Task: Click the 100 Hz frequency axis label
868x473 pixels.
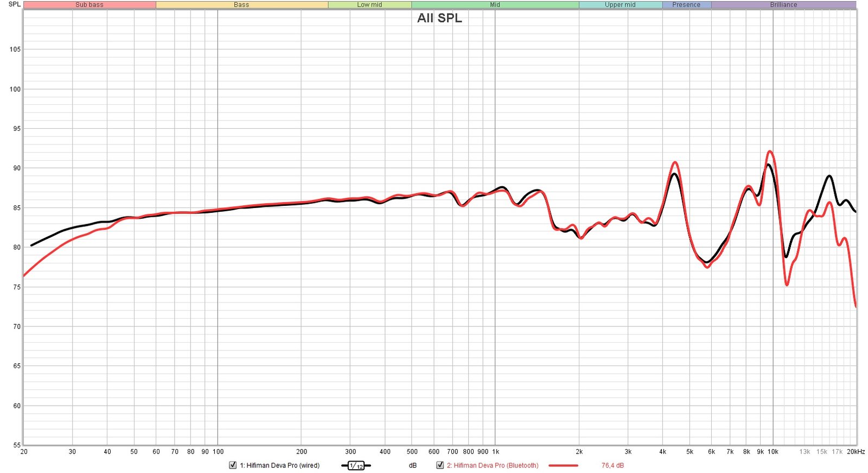Action: click(x=218, y=452)
